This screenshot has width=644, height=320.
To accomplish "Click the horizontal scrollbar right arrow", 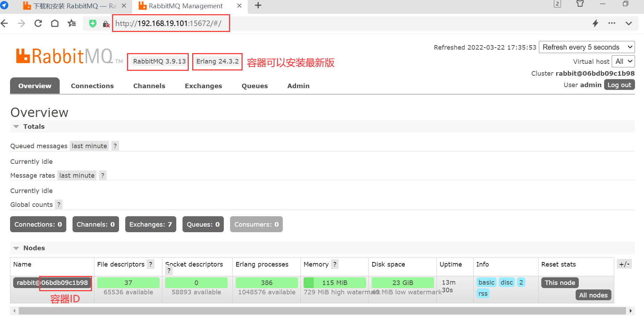I will pos(630,311).
